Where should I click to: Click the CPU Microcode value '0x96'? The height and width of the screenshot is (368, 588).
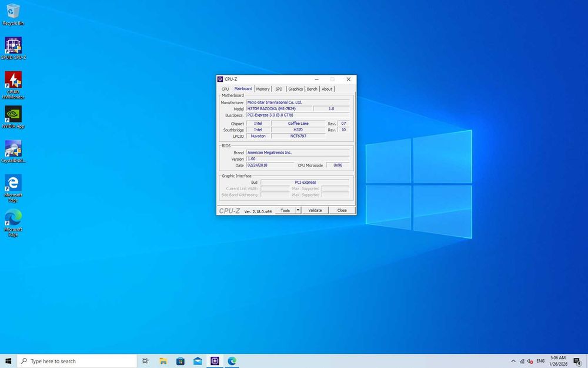point(338,165)
